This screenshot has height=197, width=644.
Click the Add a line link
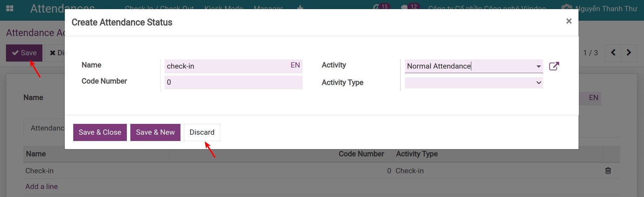41,187
